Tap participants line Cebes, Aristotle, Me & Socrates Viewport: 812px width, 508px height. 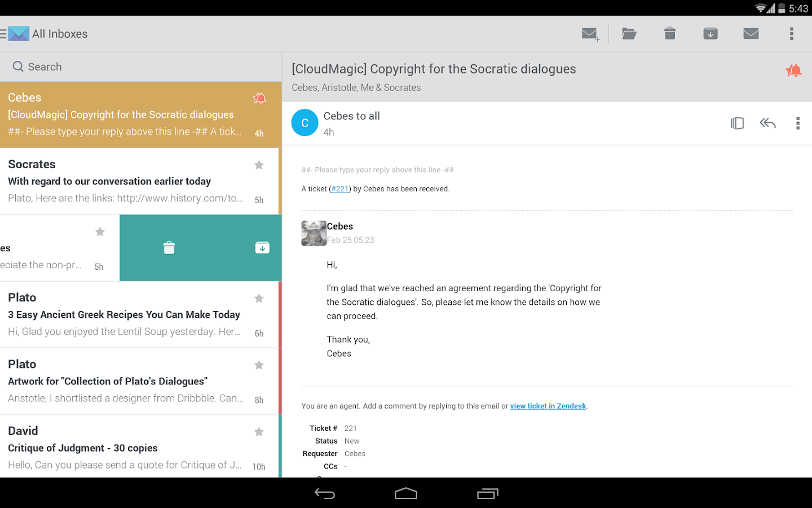(356, 87)
